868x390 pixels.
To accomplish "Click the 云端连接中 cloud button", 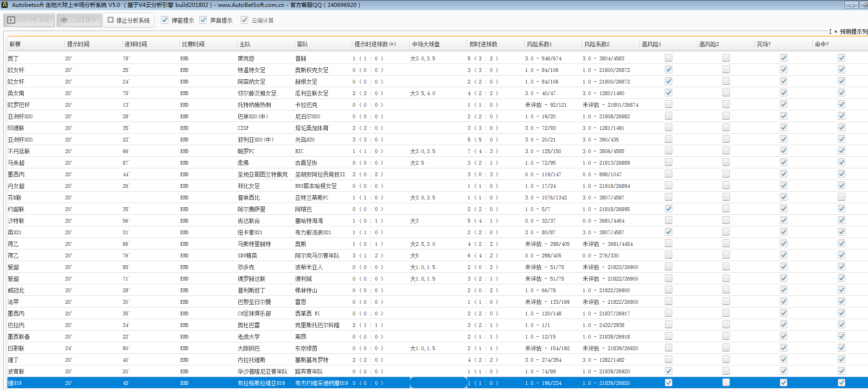I will click(79, 20).
